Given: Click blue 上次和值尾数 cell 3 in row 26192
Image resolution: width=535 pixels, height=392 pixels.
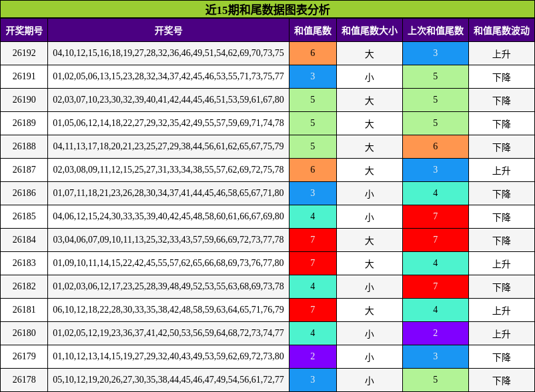Looking at the screenshot, I should coord(436,53).
